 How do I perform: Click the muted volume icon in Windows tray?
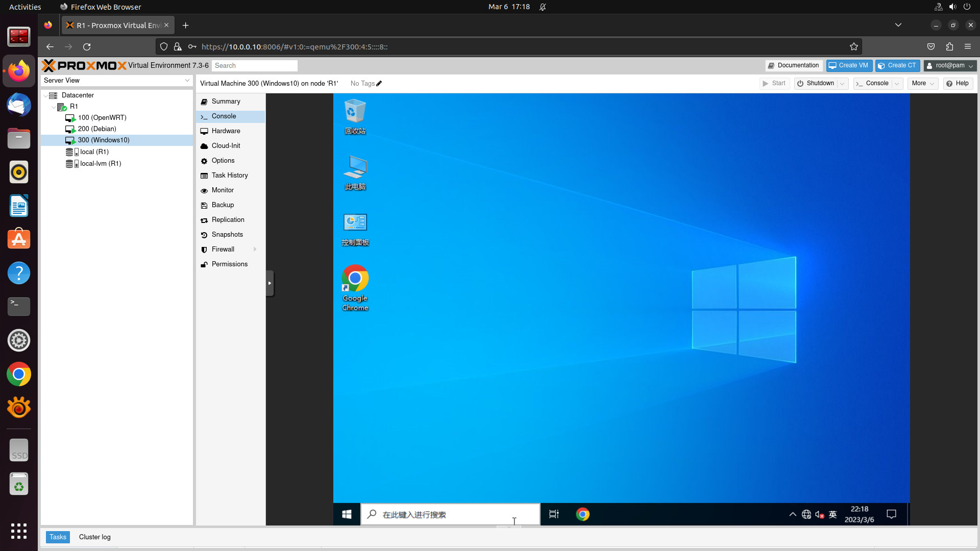819,514
